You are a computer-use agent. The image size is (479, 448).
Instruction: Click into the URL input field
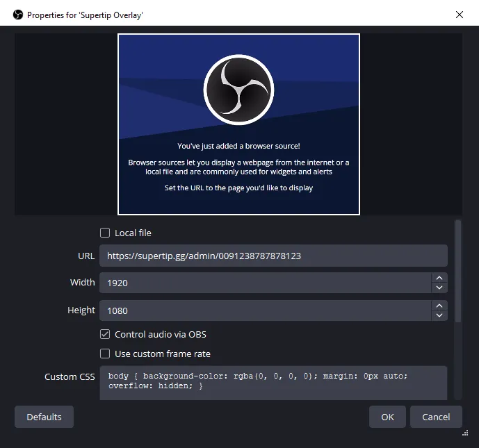(273, 256)
